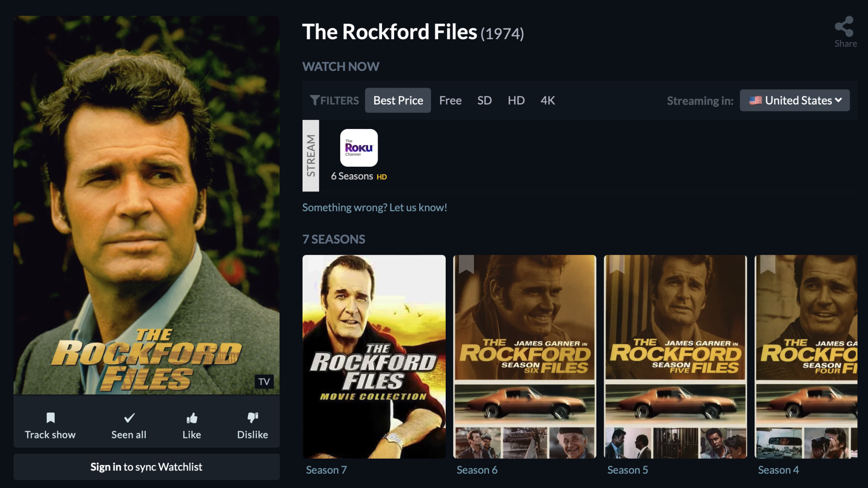This screenshot has width=868, height=488.
Task: Click the Like thumbs-up icon
Action: (x=191, y=418)
